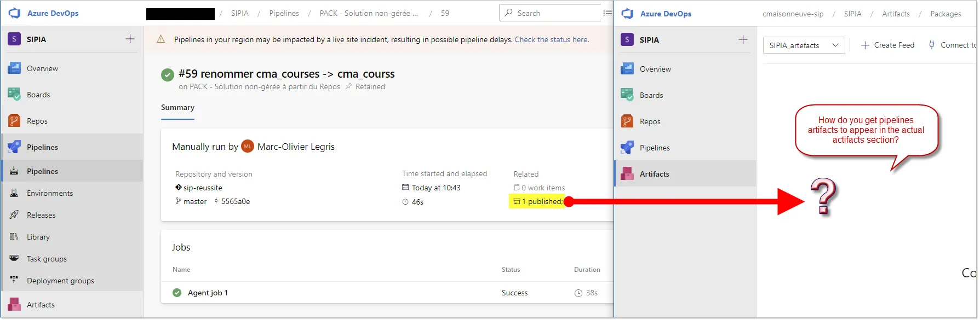This screenshot has height=320, width=980.
Task: Open Task groups icon in left sidebar
Action: pyautogui.click(x=14, y=259)
